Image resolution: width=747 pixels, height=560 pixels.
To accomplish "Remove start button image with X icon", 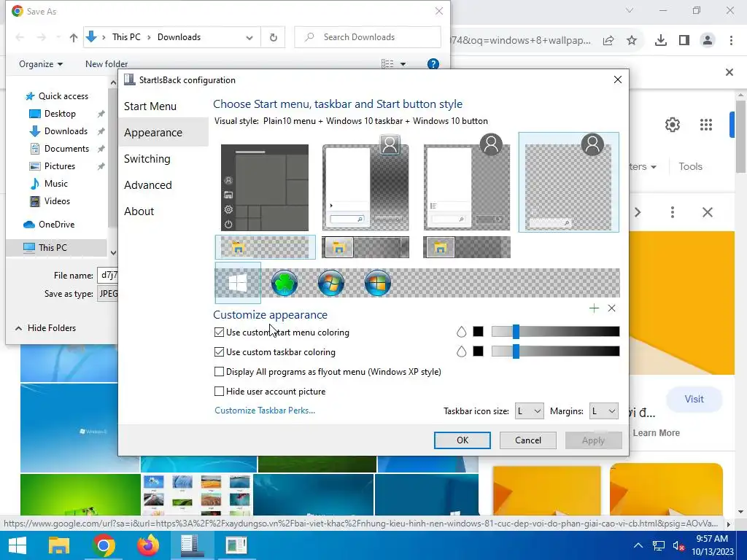I will pos(612,308).
